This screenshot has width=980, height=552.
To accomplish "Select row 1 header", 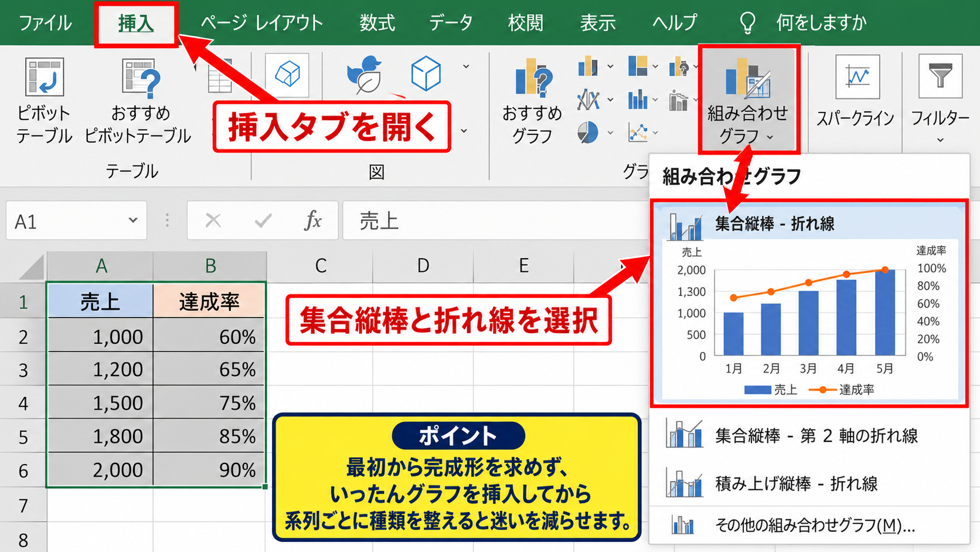I will pyautogui.click(x=23, y=302).
